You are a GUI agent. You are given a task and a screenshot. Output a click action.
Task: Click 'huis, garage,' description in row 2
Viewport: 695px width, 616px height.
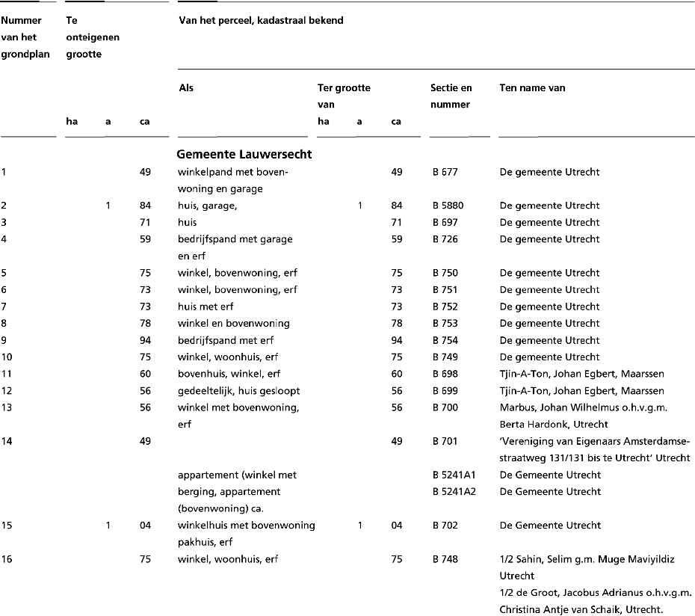tap(207, 206)
